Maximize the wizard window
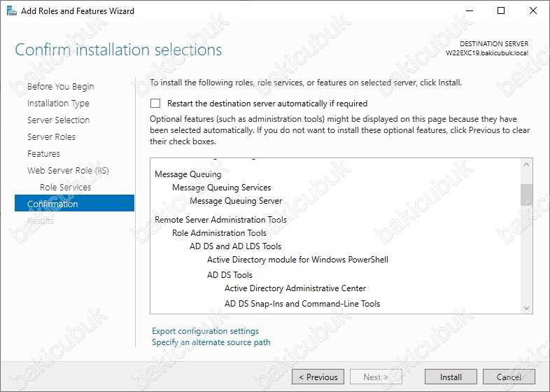 [x=501, y=11]
